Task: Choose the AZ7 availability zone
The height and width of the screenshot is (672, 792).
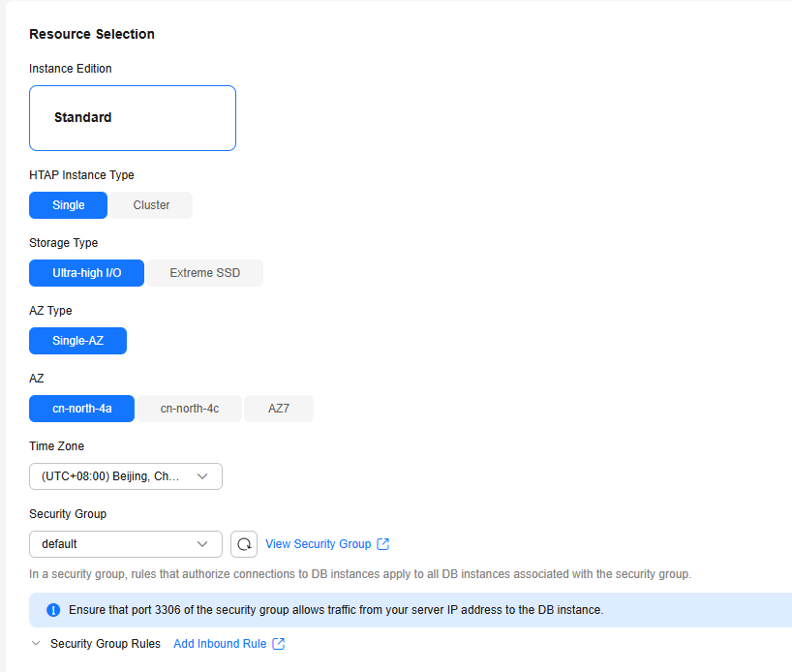Action: [279, 409]
